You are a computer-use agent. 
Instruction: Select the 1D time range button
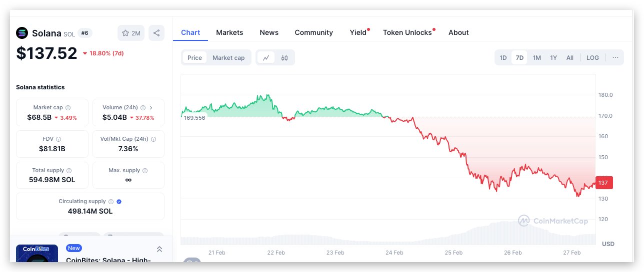503,57
